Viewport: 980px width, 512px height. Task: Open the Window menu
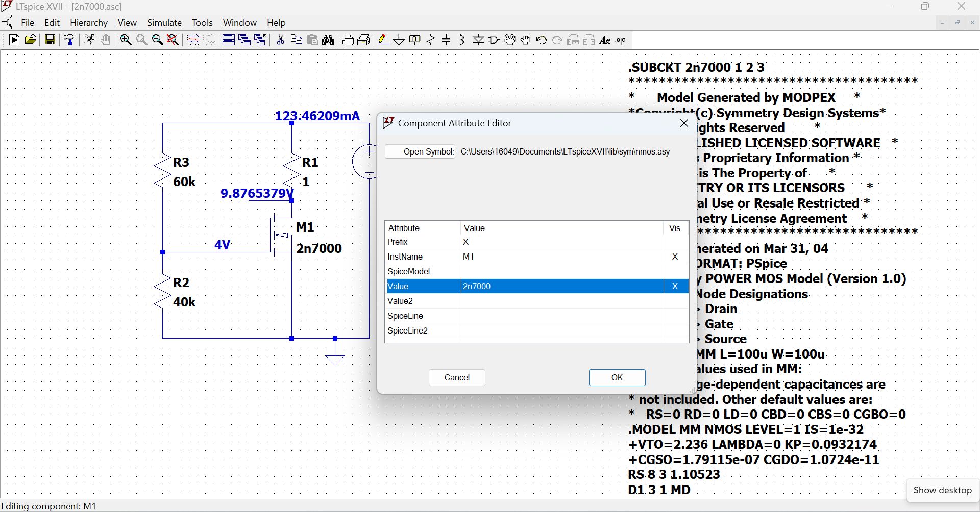tap(240, 23)
